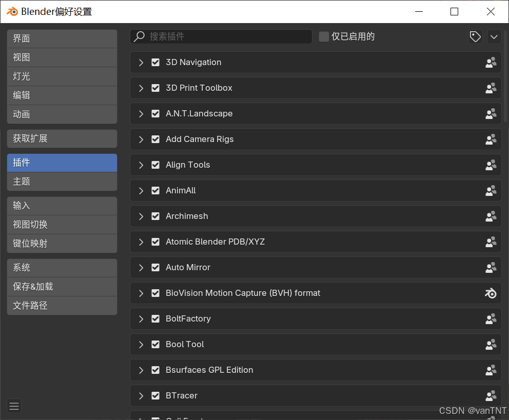Open the 灯光 preferences tab
This screenshot has width=509, height=420.
point(62,76)
